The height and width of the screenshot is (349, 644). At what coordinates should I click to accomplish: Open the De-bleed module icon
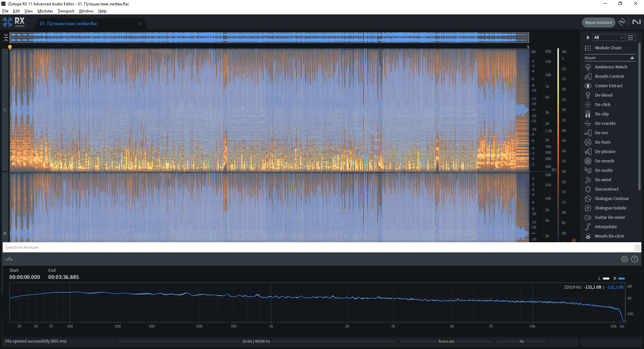[x=588, y=95]
